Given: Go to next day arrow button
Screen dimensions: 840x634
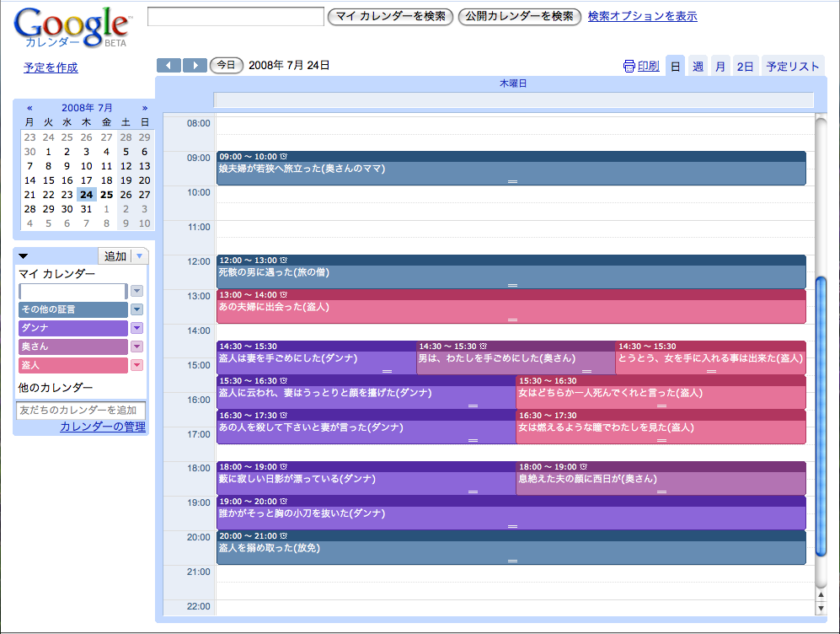Looking at the screenshot, I should (195, 66).
